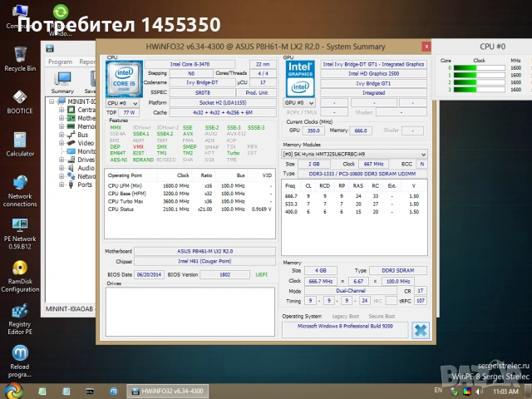The width and height of the screenshot is (532, 399).
Task: Click the HWiNFO32 v6.34-4300 taskbar button
Action: 168,392
